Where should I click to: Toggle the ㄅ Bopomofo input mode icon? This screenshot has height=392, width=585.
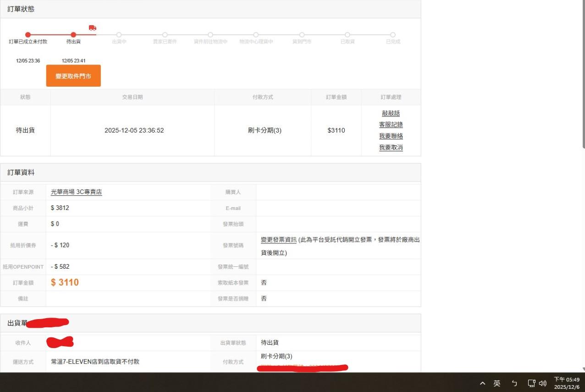point(514,383)
